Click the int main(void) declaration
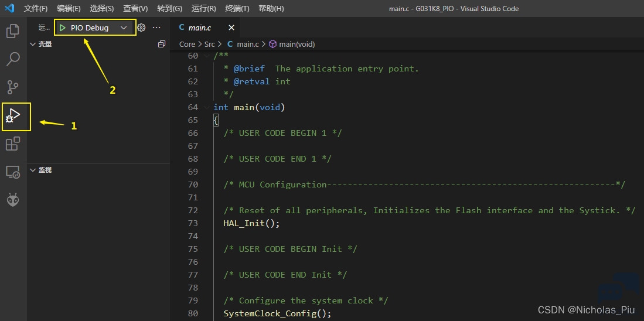The width and height of the screenshot is (644, 321). 249,108
